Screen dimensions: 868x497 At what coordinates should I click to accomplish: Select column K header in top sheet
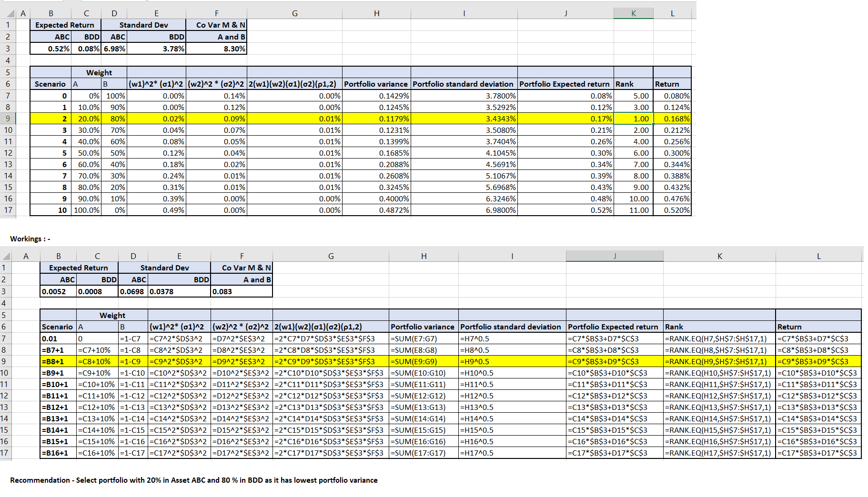(x=633, y=13)
